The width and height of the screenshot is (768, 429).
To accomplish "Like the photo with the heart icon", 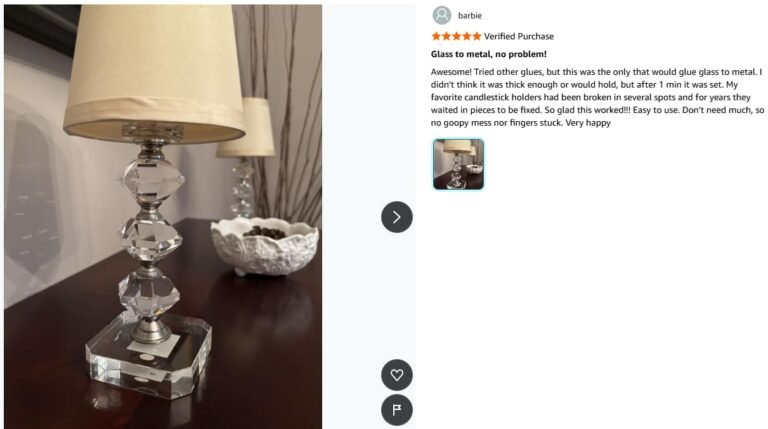I will tap(397, 375).
